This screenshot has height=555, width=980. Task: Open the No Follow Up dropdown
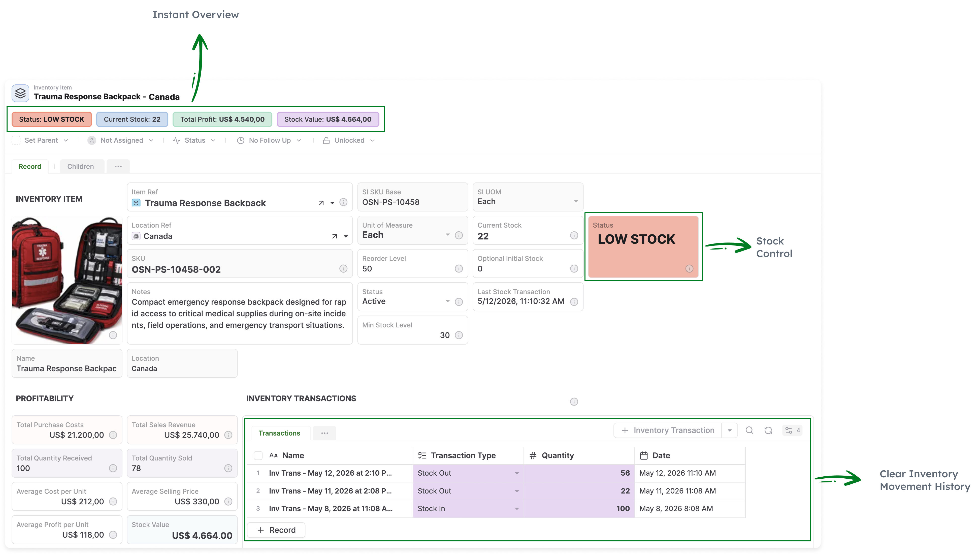(269, 141)
